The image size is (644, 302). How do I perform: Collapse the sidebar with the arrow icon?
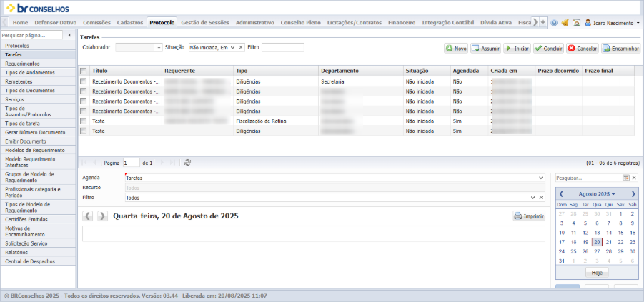69,35
